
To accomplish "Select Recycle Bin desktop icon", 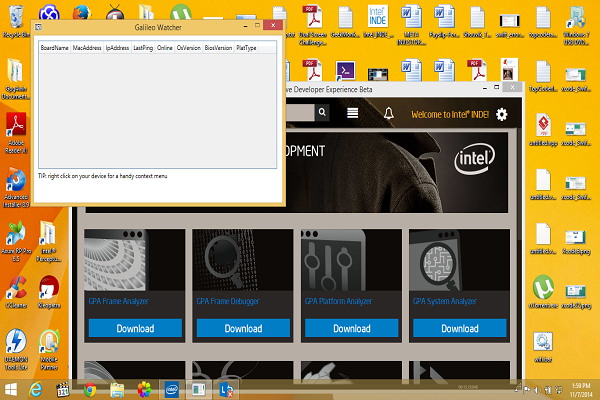I will tap(16, 21).
